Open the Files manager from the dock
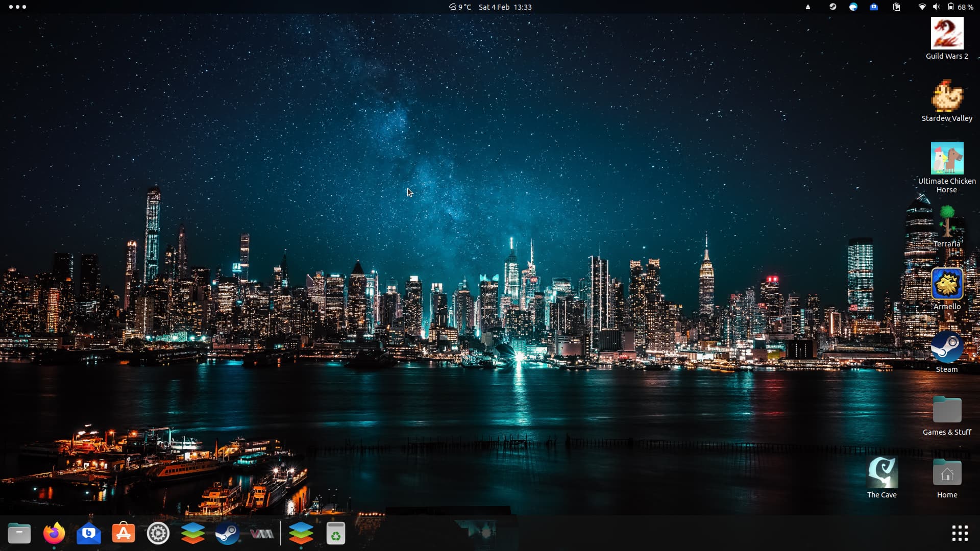The image size is (980, 551). pyautogui.click(x=19, y=534)
